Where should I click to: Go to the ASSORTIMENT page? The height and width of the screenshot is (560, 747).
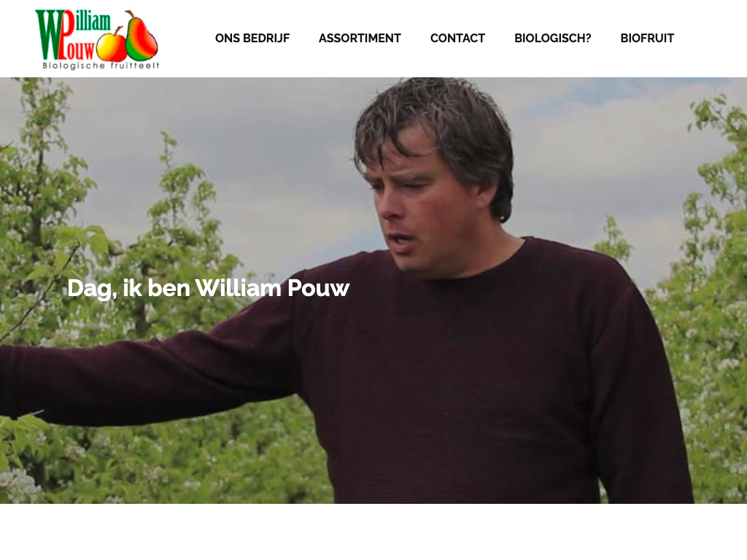[x=360, y=38]
